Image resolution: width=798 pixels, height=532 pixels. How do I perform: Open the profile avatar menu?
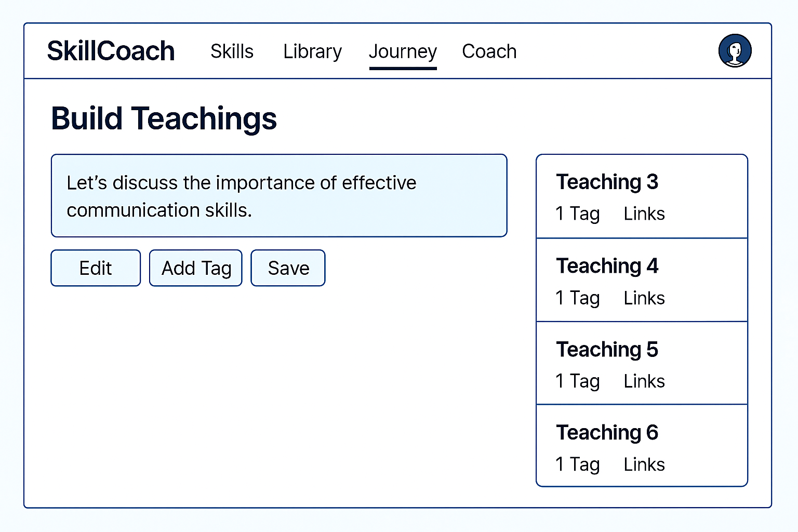pyautogui.click(x=735, y=50)
